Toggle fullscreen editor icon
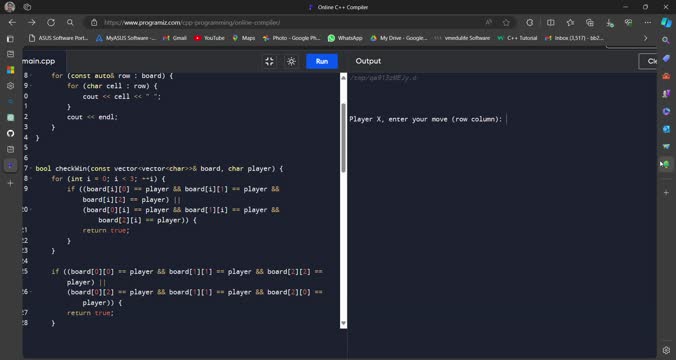 [x=269, y=61]
